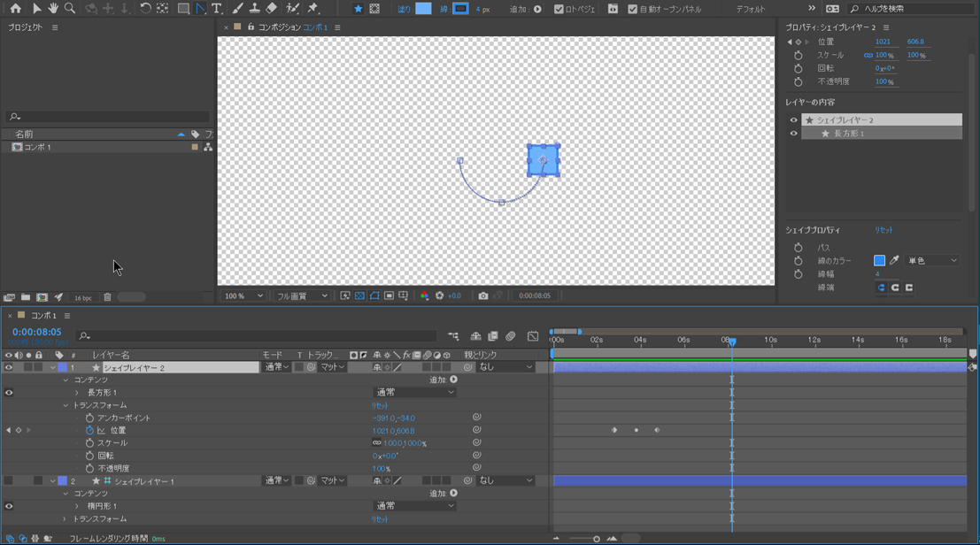Viewport: 980px width, 545px height.
Task: Toggle visibility of 長方形 1 in the Properties panel
Action: (x=793, y=134)
